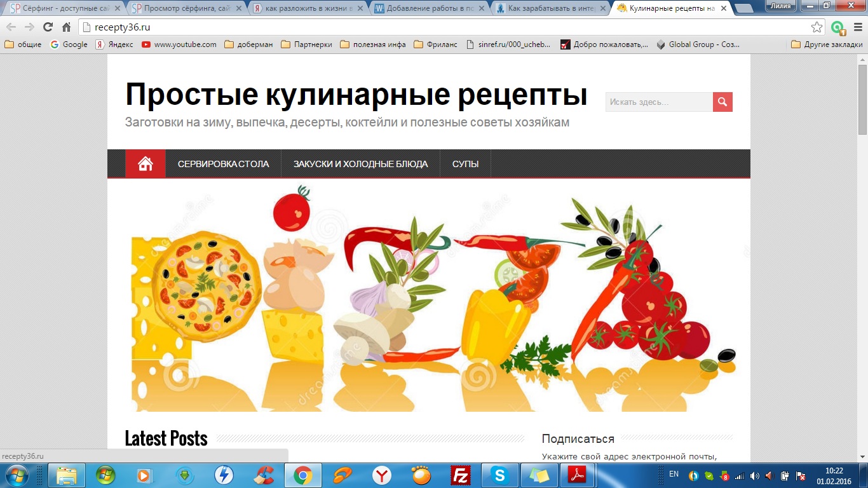
Task: Launch Windows Explorer from the taskbar
Action: [66, 475]
